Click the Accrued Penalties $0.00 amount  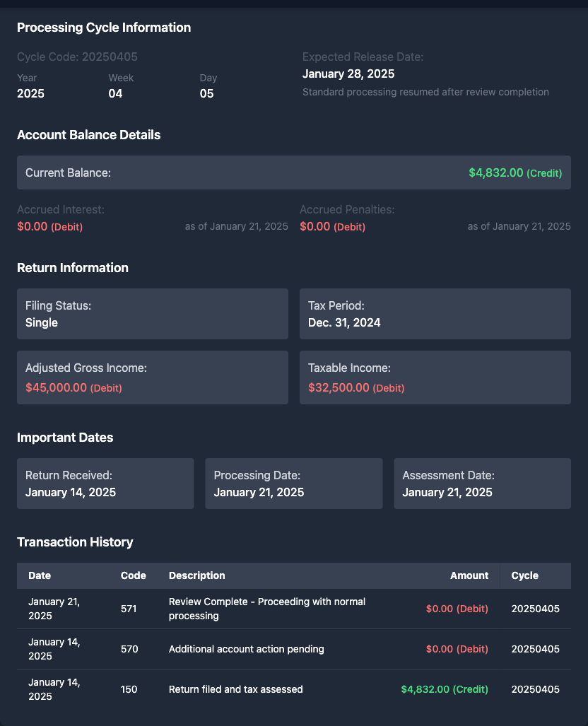coord(315,227)
